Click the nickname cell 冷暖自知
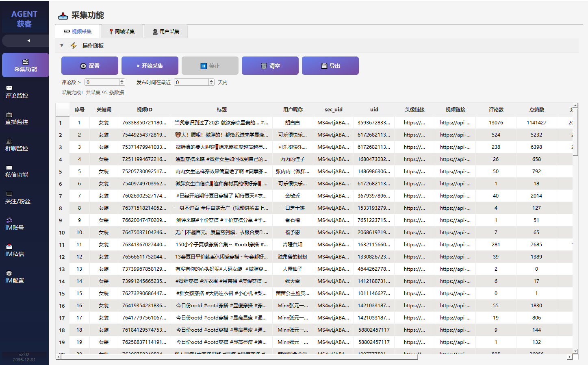Viewport: 588px width, 365px height. (293, 245)
